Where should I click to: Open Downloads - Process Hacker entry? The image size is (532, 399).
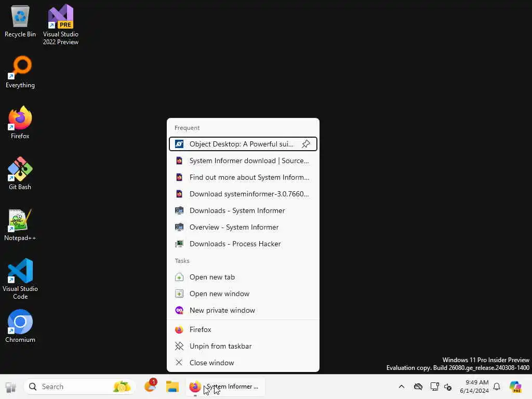pos(243,244)
